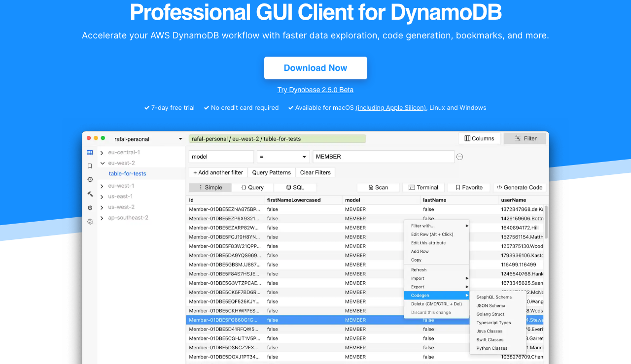Open the Terminal button

pyautogui.click(x=423, y=187)
